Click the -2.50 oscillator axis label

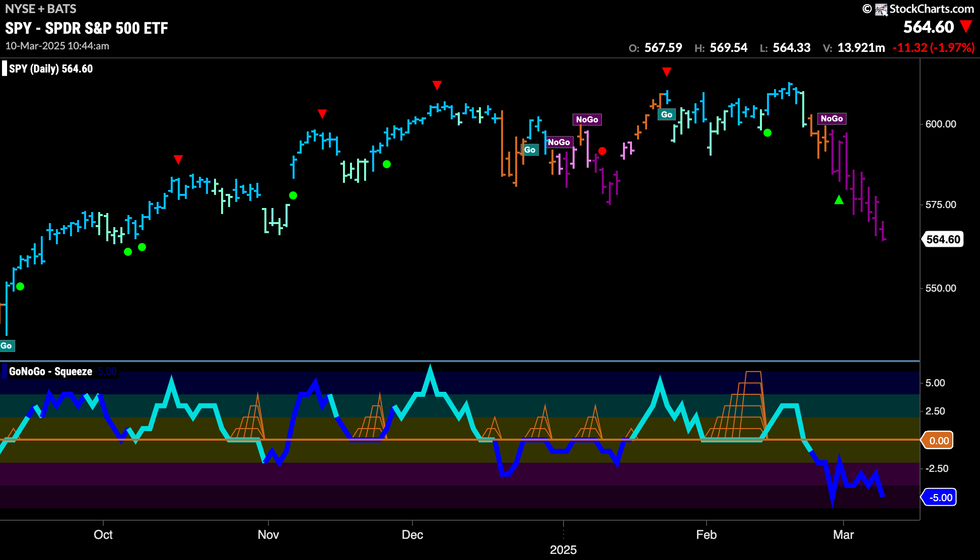pyautogui.click(x=937, y=468)
